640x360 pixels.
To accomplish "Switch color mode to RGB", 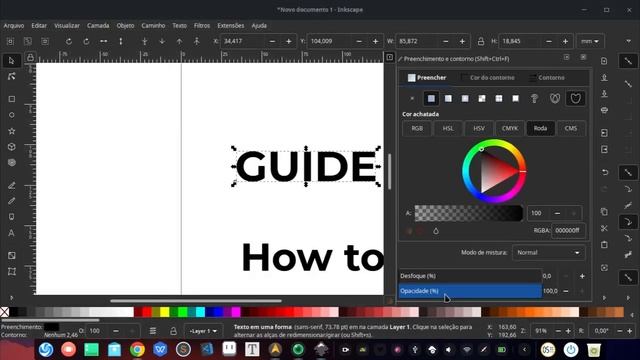I will pos(417,128).
